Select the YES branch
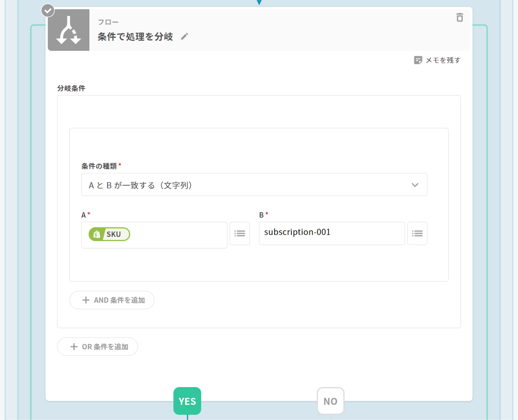Image resolution: width=518 pixels, height=420 pixels. pyautogui.click(x=187, y=401)
